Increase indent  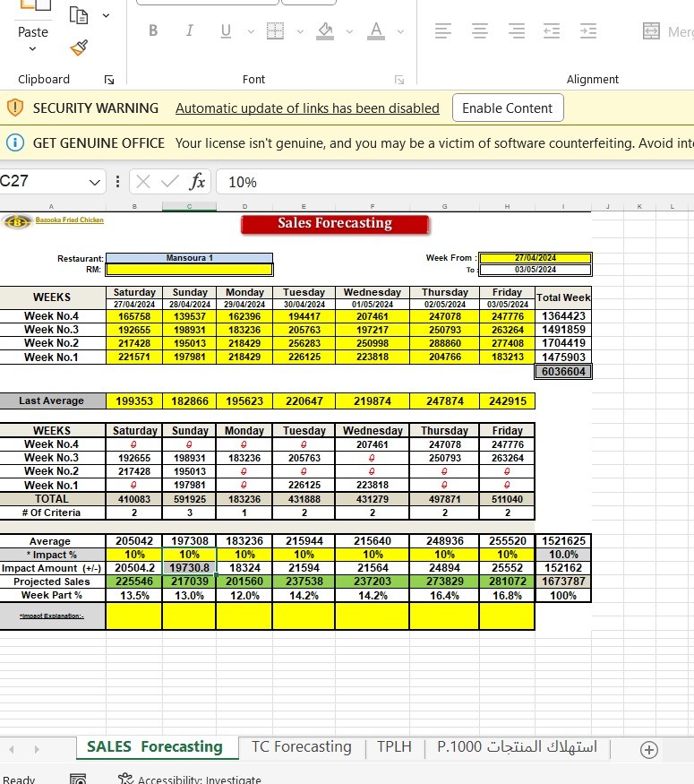click(588, 31)
